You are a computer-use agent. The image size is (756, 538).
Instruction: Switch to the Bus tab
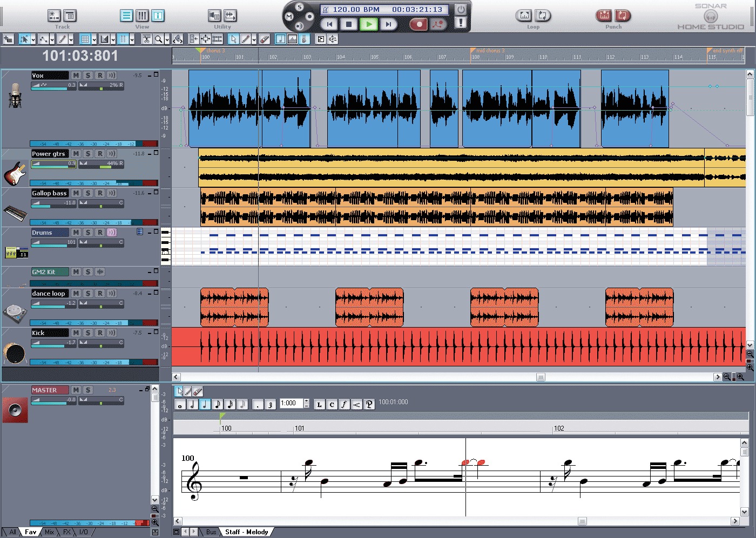coord(211,532)
